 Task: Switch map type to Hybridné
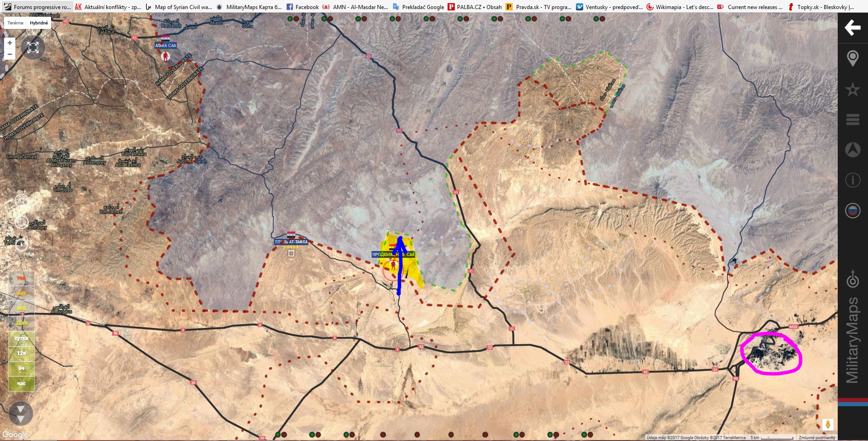(39, 23)
